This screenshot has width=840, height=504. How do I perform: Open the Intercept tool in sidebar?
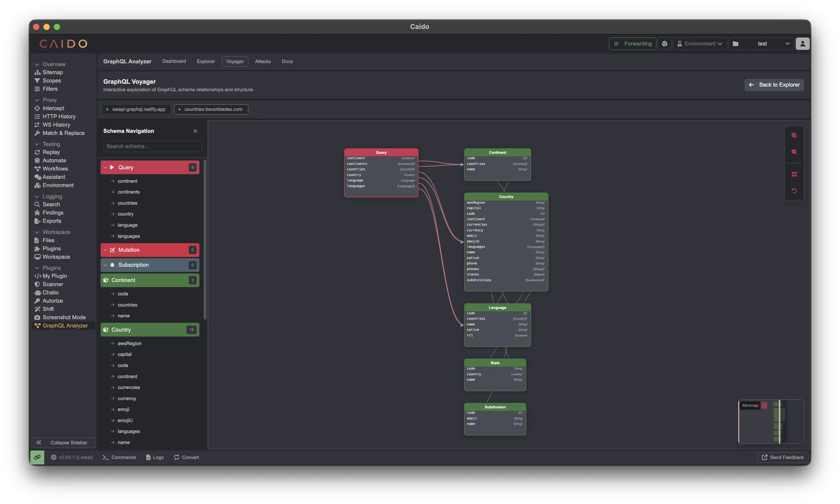(x=53, y=108)
